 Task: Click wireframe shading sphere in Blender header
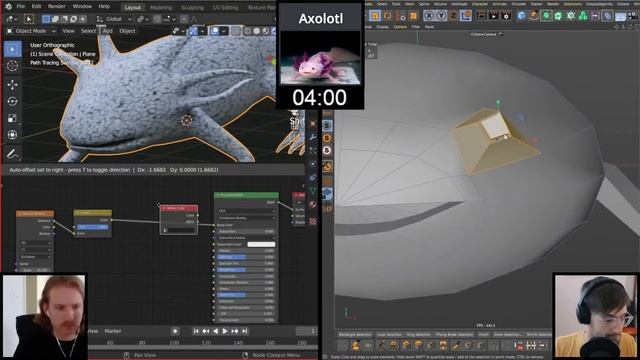247,31
